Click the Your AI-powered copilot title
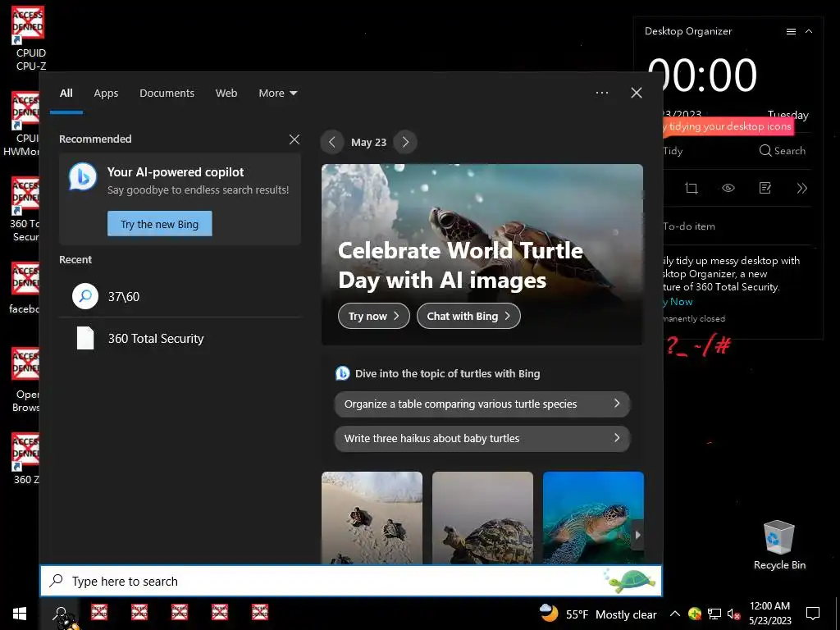 [176, 172]
